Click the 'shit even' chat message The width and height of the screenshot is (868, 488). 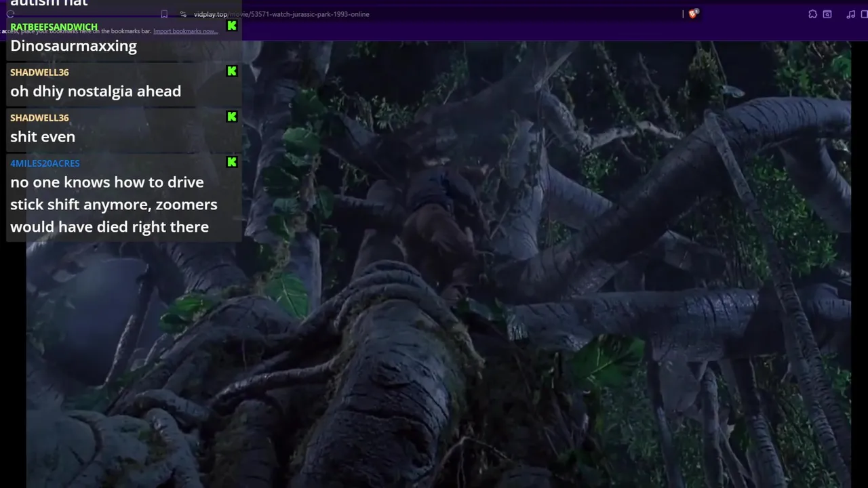pyautogui.click(x=43, y=137)
